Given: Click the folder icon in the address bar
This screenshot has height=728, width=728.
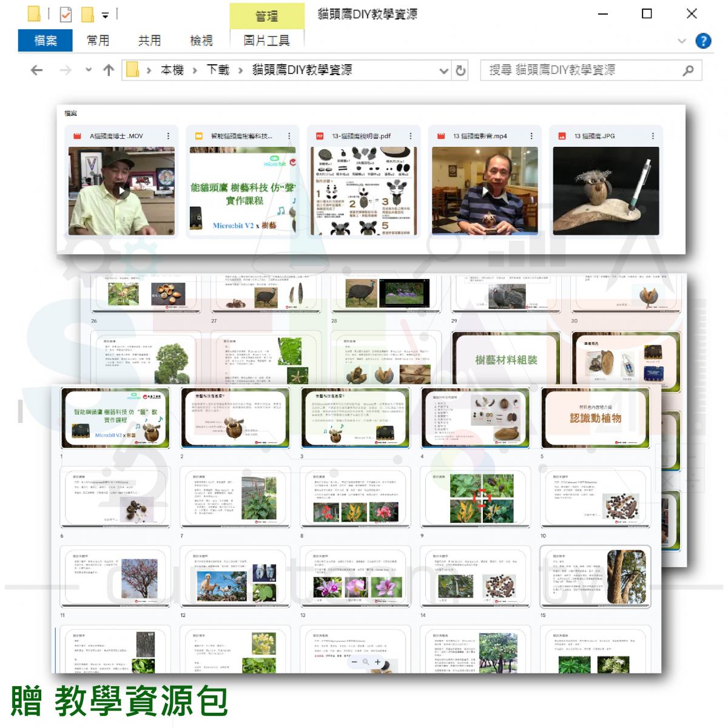Looking at the screenshot, I should tap(132, 70).
